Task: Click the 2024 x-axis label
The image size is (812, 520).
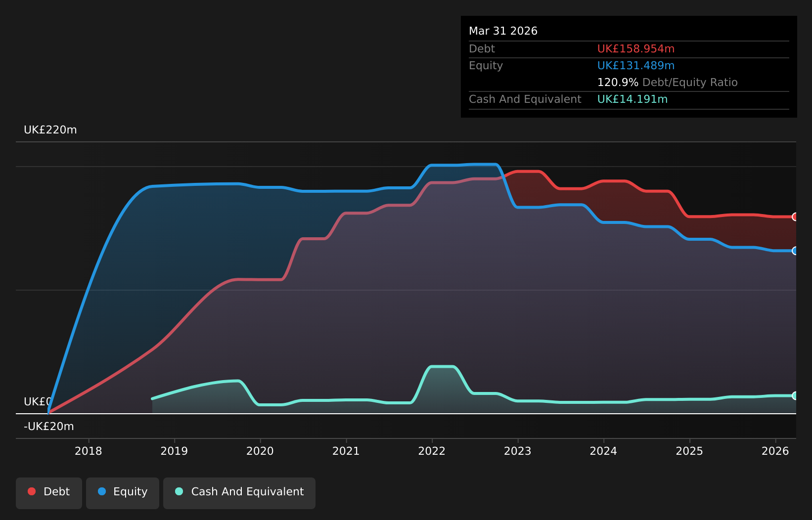Action: click(603, 451)
